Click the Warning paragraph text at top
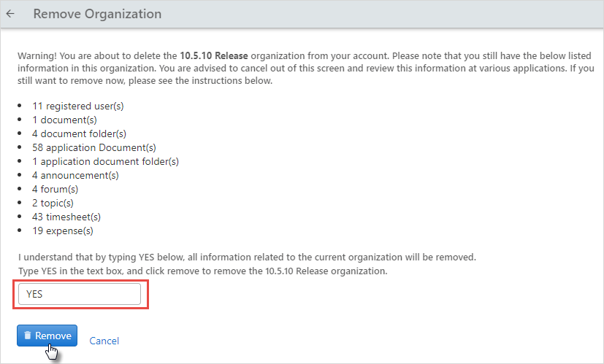The width and height of the screenshot is (604, 364). (x=306, y=68)
